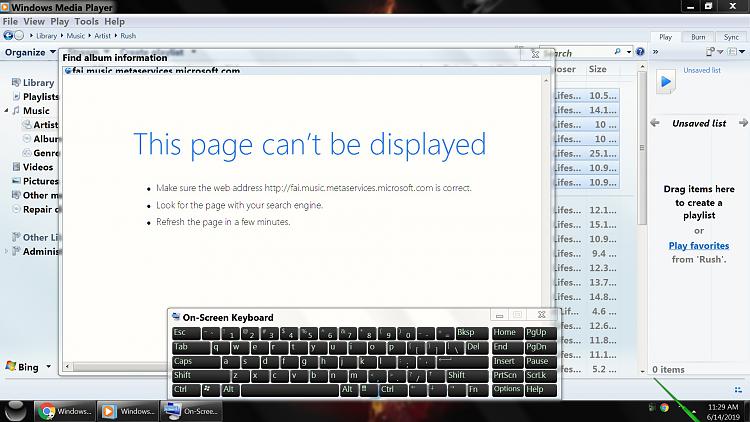This screenshot has height=422, width=750.
Task: Click the Clear list icon in the Play pane
Action: pos(710,52)
